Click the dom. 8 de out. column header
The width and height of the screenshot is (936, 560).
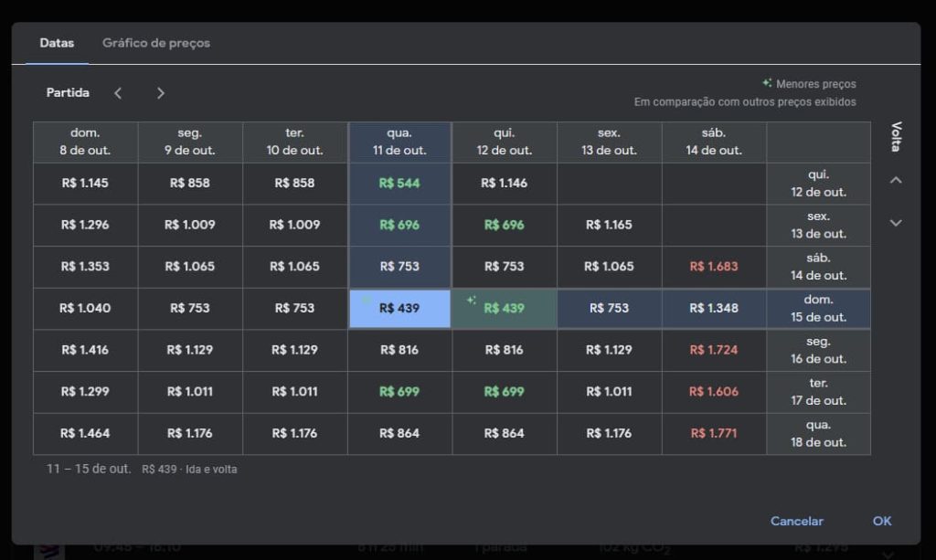[85, 142]
